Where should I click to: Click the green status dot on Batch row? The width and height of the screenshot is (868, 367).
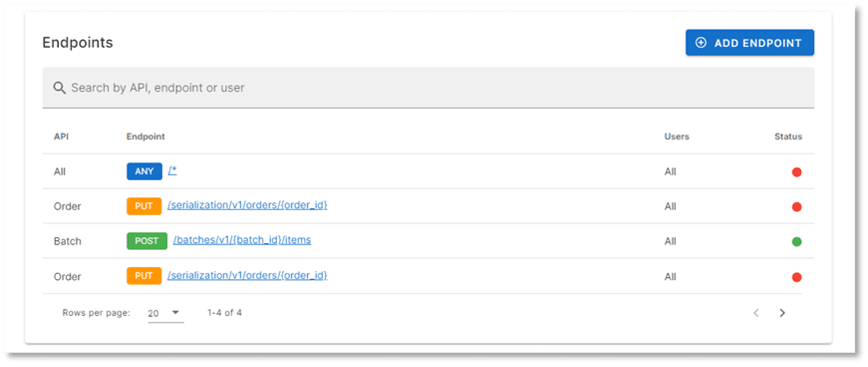tap(797, 242)
